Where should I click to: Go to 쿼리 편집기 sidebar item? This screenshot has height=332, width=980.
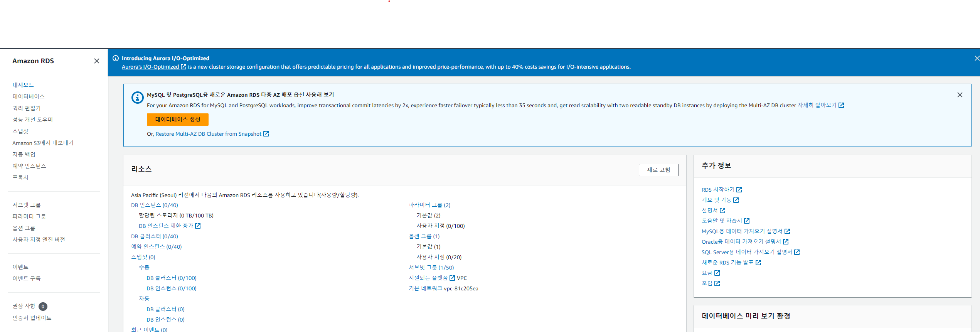click(x=27, y=108)
